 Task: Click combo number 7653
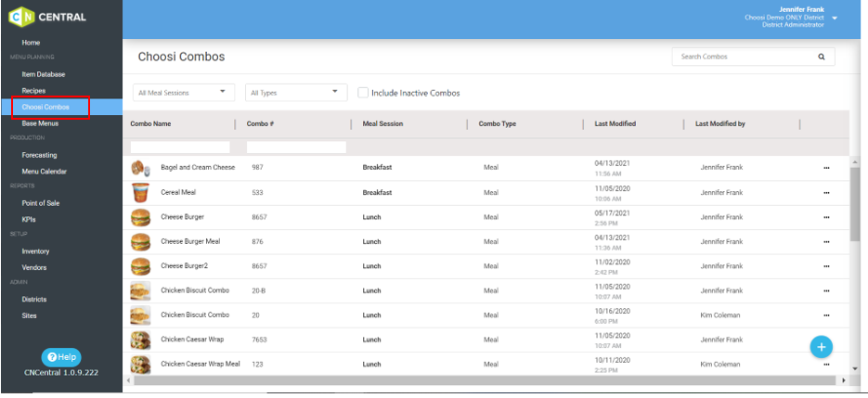[259, 340]
